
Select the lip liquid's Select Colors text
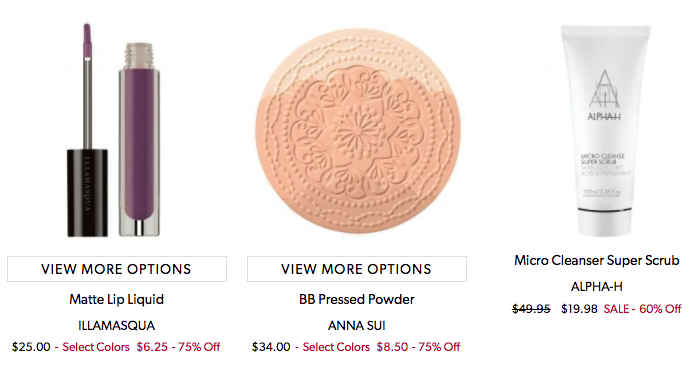click(x=96, y=347)
